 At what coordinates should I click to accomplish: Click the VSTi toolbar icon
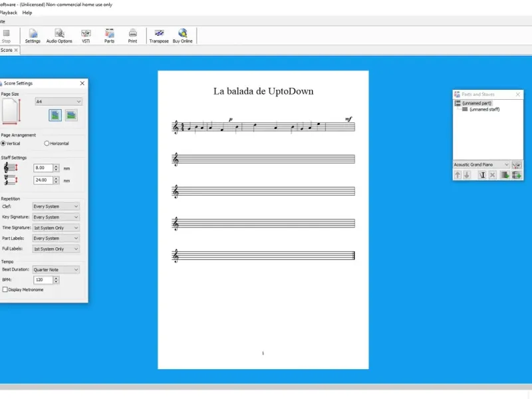pos(86,36)
